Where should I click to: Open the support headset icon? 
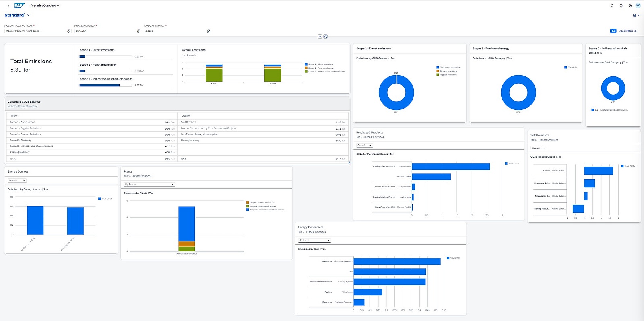coord(621,6)
